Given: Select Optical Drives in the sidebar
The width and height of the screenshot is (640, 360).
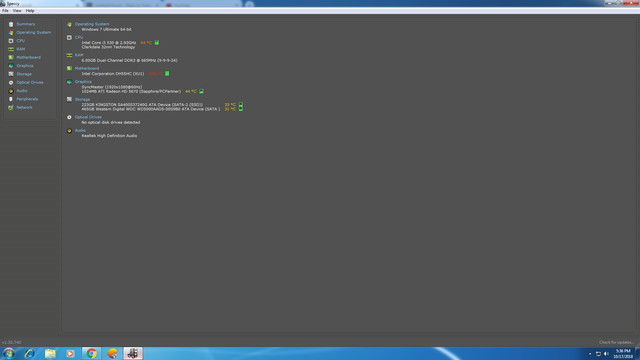Looking at the screenshot, I should click(x=30, y=82).
